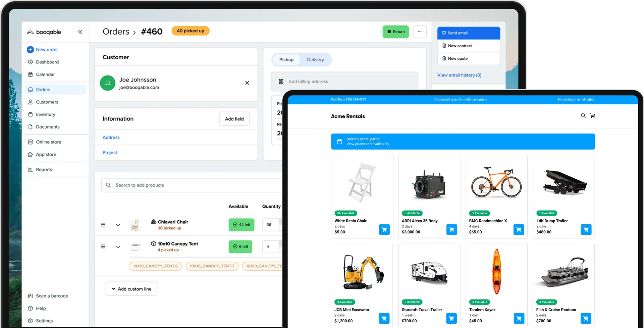Click the White Resin Chair product image
Screen dimensions: 644x328
[362, 183]
